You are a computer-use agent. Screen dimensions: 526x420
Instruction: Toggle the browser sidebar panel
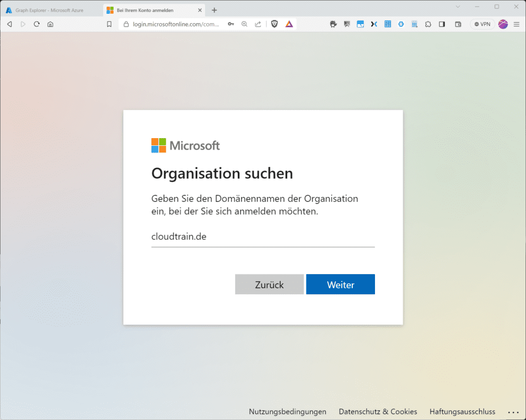point(442,24)
